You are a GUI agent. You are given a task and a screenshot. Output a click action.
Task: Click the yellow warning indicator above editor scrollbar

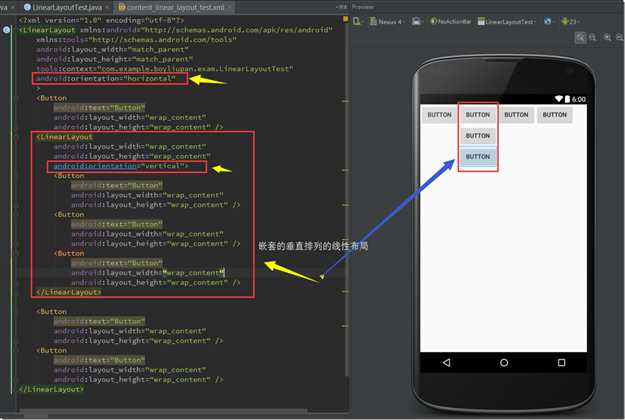pyautogui.click(x=345, y=19)
